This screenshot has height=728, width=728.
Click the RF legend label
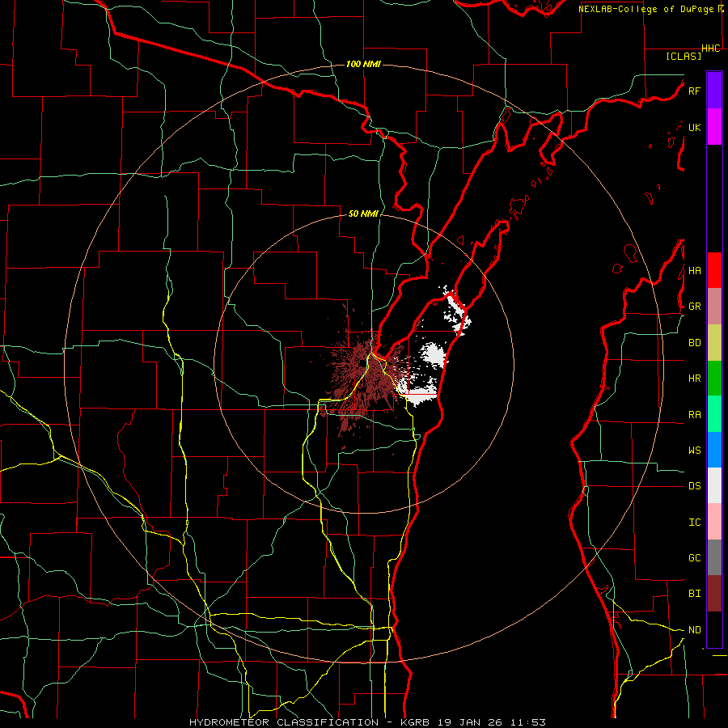pos(694,91)
